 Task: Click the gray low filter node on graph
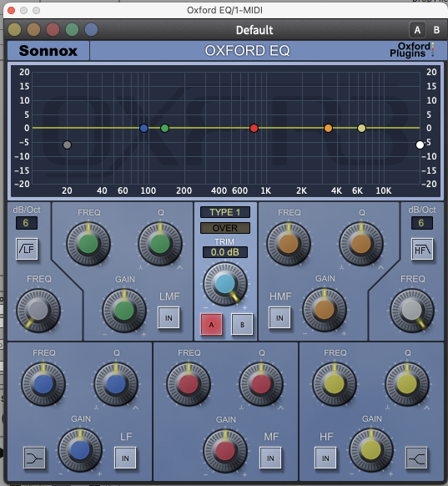point(67,144)
